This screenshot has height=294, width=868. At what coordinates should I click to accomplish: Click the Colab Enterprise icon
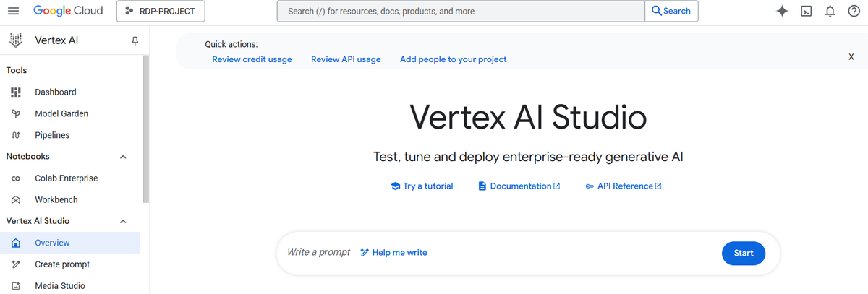coord(16,178)
